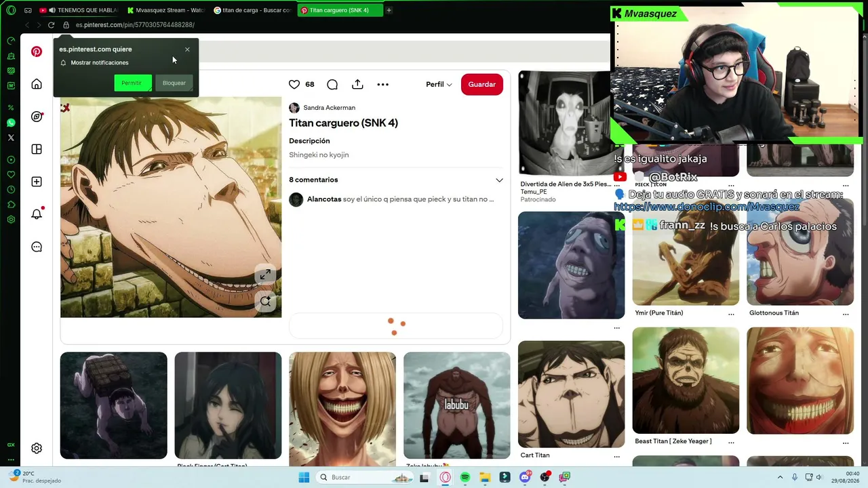Open Pinterest notifications bell
Screen dimensions: 868x488
click(x=37, y=214)
